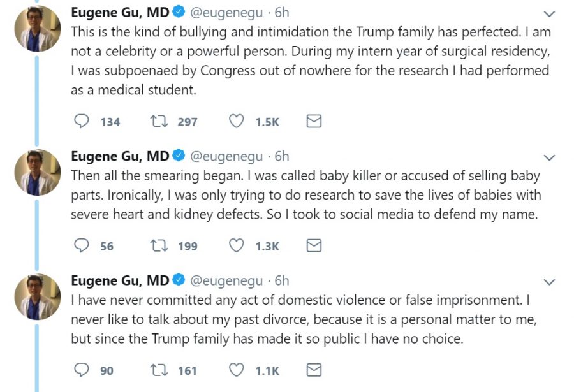Open the message envelope on the third tweet
The width and height of the screenshot is (574, 392).
[x=313, y=369]
